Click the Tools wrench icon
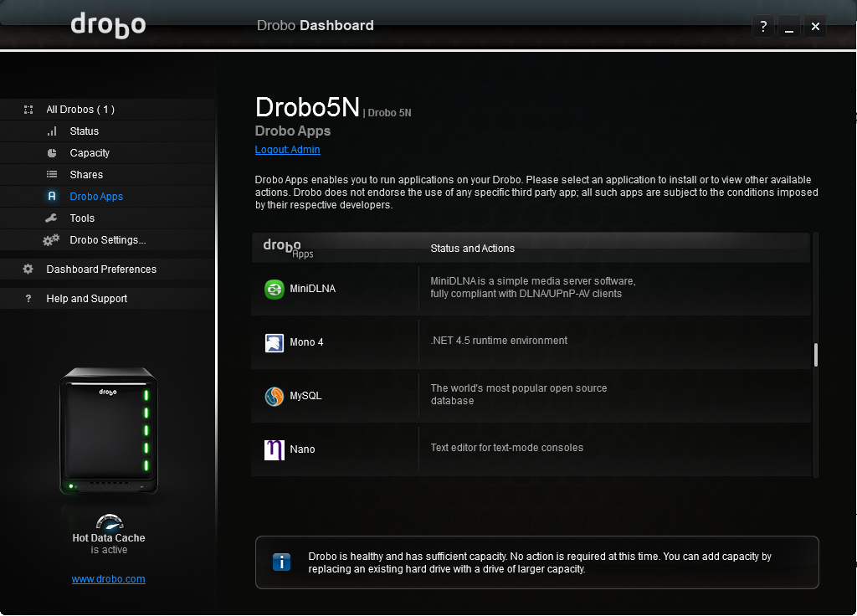Viewport: 857px width, 616px height. (52, 218)
